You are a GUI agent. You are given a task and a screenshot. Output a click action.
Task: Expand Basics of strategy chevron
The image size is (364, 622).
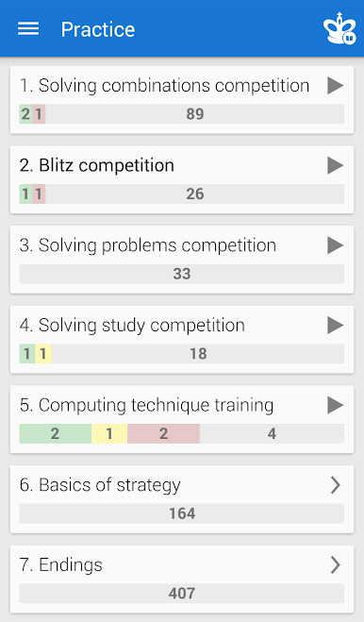tap(336, 485)
